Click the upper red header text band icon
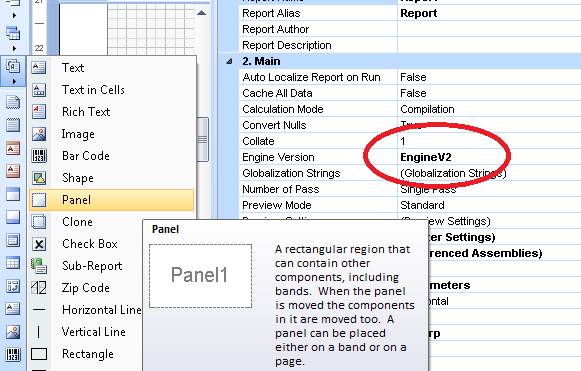Image resolution: width=581 pixels, height=371 pixels. (x=13, y=148)
